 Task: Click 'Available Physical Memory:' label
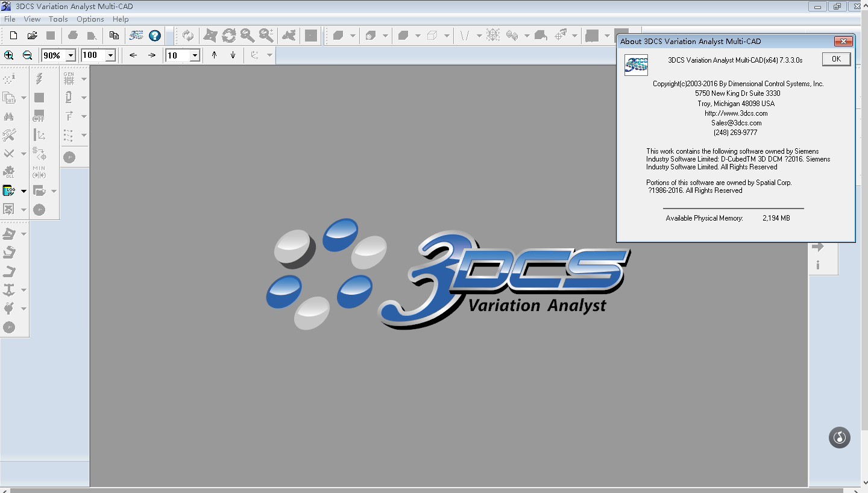pyautogui.click(x=704, y=218)
